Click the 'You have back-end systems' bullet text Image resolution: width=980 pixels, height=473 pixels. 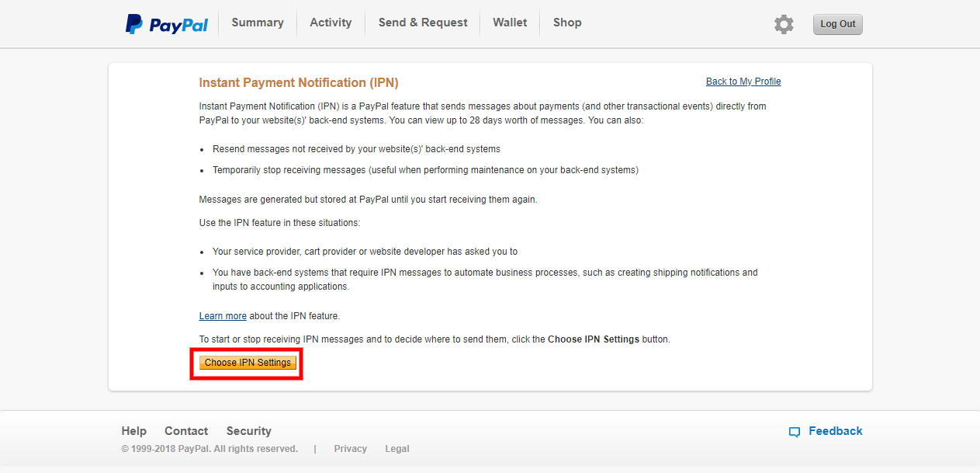[485, 280]
